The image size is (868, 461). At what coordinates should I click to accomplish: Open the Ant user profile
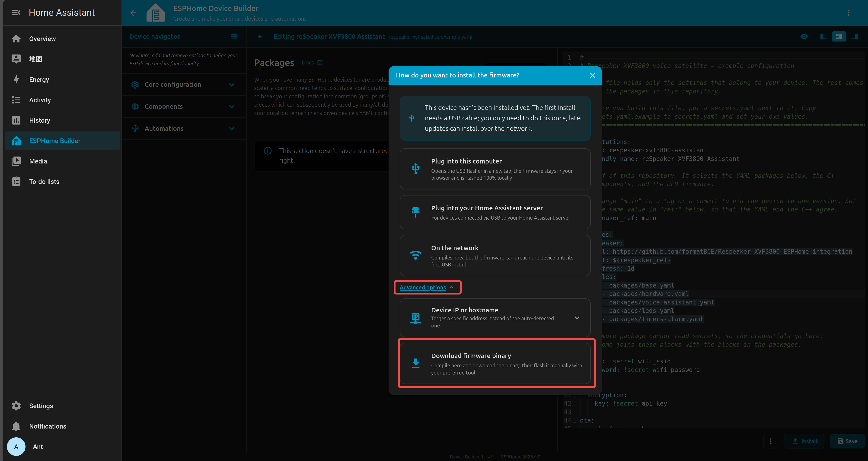[63, 447]
